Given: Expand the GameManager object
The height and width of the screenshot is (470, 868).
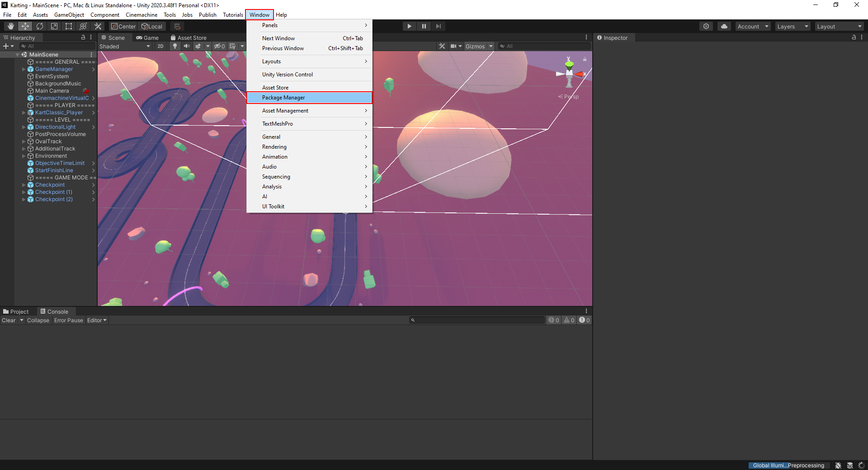Looking at the screenshot, I should tap(24, 69).
